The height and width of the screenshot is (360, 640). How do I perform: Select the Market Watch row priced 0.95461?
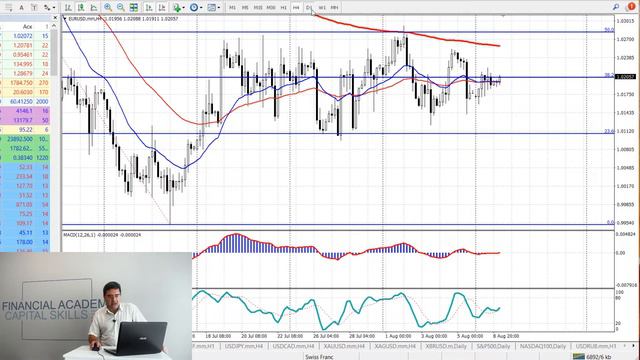25,55
